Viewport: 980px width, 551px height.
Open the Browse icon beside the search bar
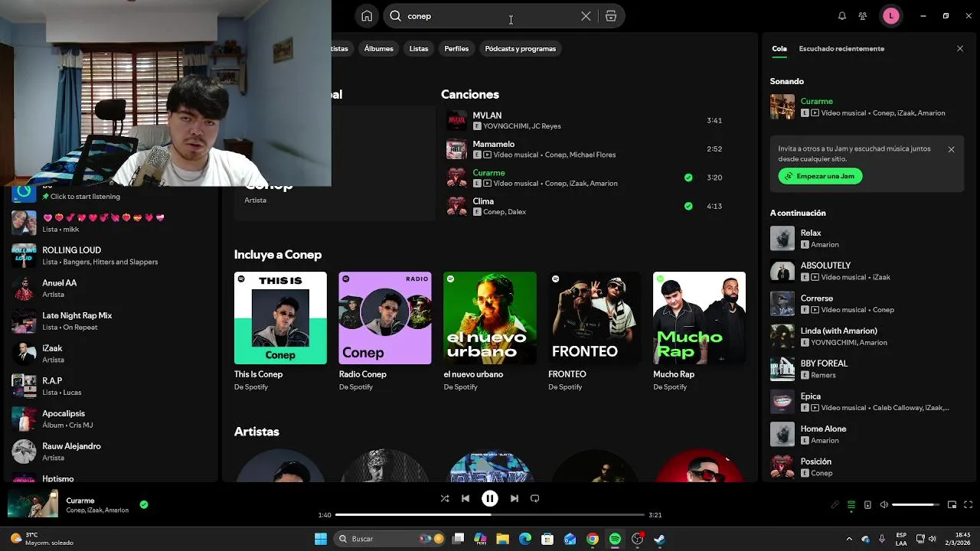611,16
